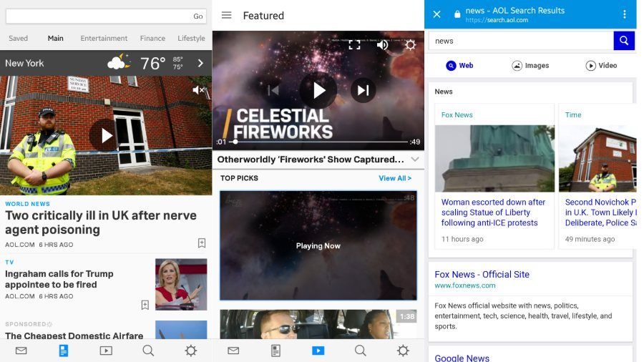The width and height of the screenshot is (644, 362).
Task: Switch to the Saved tab
Action: [x=19, y=38]
